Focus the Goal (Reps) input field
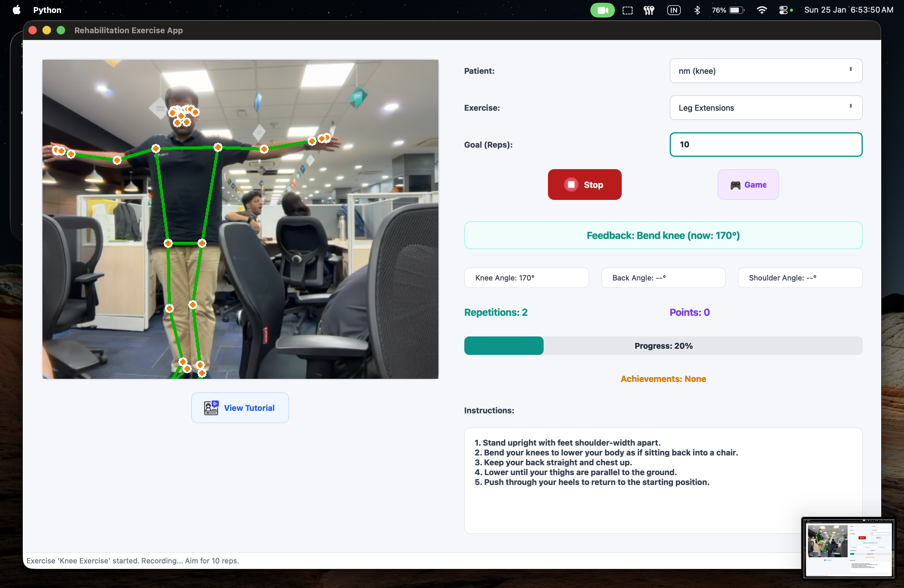 tap(765, 145)
